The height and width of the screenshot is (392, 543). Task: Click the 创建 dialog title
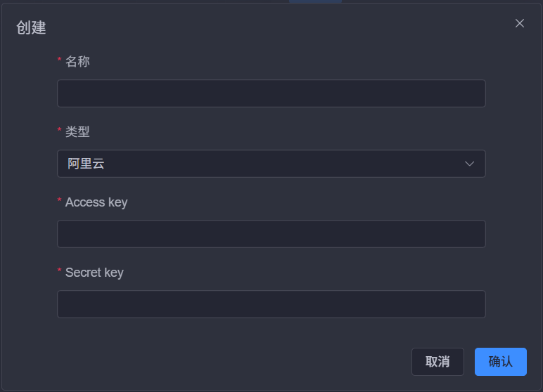point(31,28)
